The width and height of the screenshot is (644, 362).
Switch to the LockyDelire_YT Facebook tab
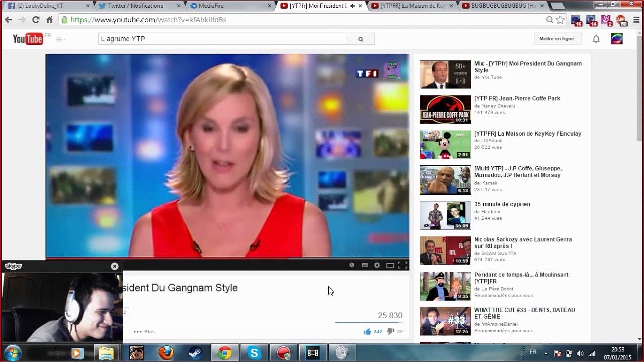click(x=47, y=6)
